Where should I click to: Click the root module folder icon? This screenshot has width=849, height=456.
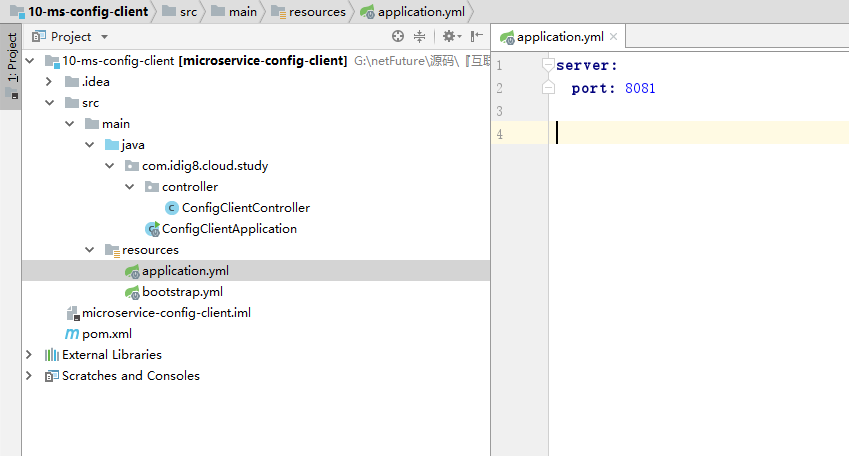pos(52,61)
